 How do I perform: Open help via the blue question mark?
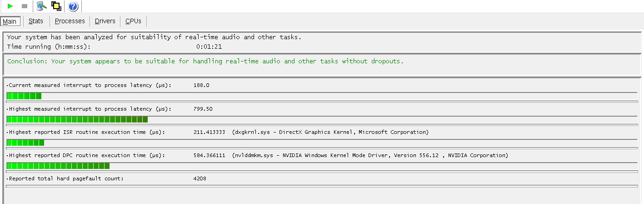click(73, 6)
